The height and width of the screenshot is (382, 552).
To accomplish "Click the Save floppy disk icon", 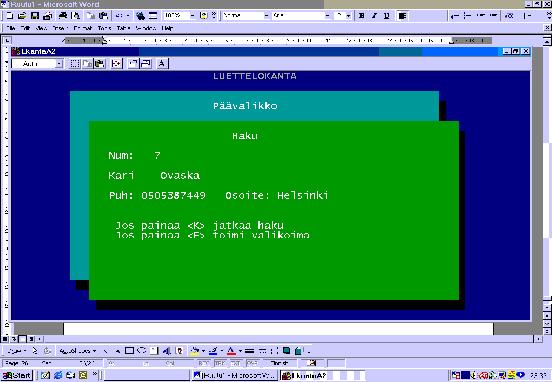I will [34, 15].
